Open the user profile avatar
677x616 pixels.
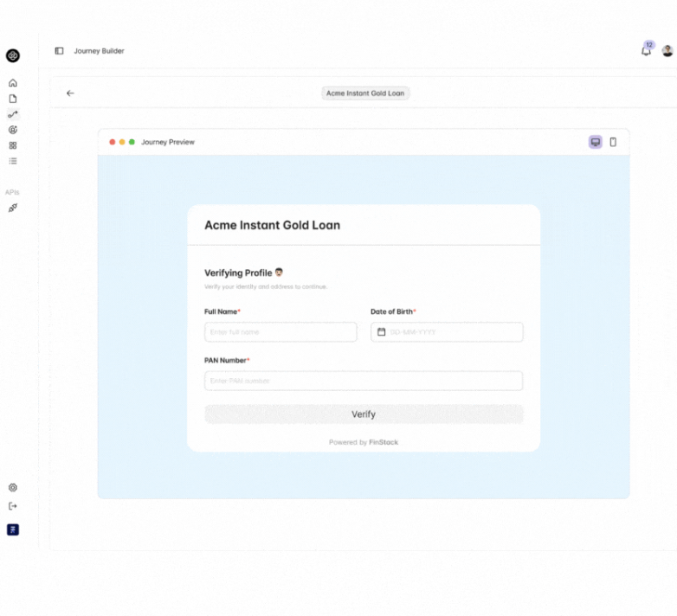tap(667, 51)
